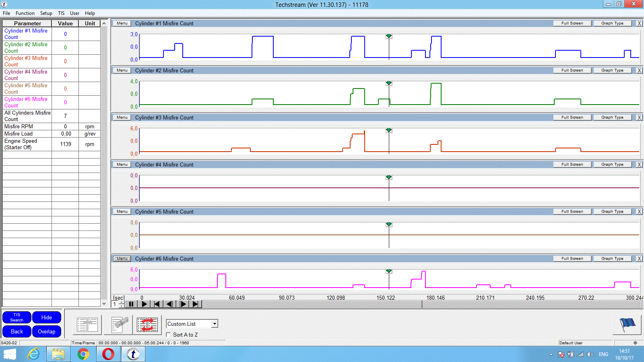Click the list with device icon button

tap(119, 325)
